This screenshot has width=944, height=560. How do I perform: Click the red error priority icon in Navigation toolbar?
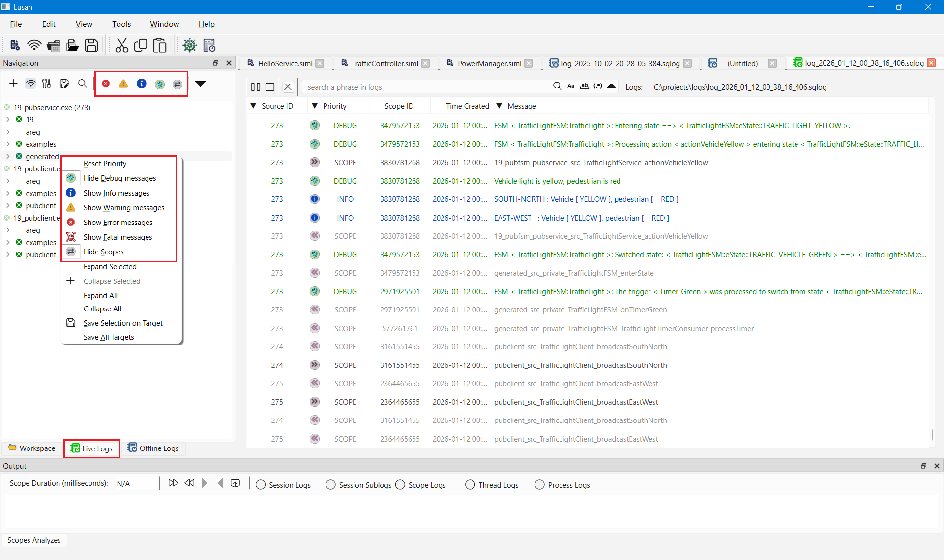coord(106,84)
